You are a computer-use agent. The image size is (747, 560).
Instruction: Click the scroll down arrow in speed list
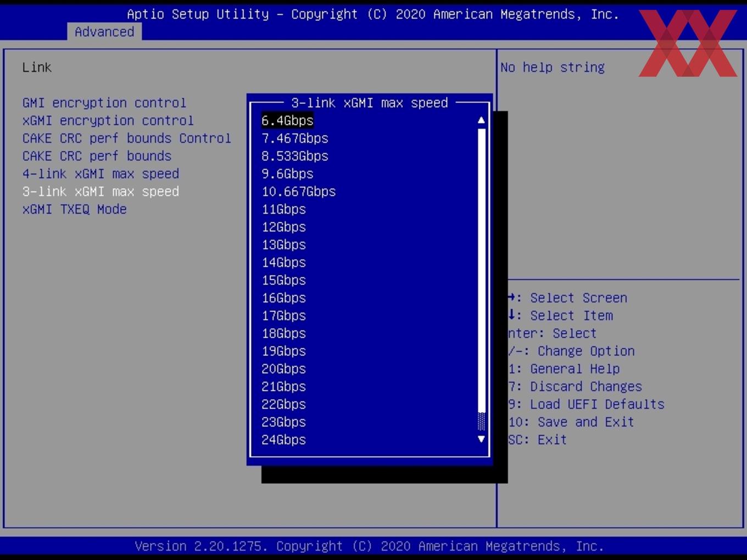point(481,439)
